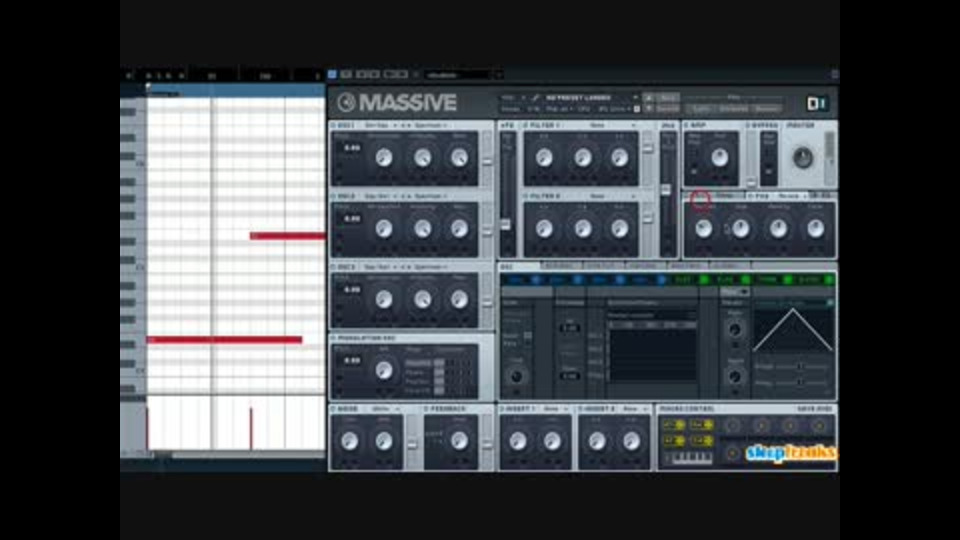Click the green 6LFO modulation handle
Screen dimensions: 960x540
point(745,280)
